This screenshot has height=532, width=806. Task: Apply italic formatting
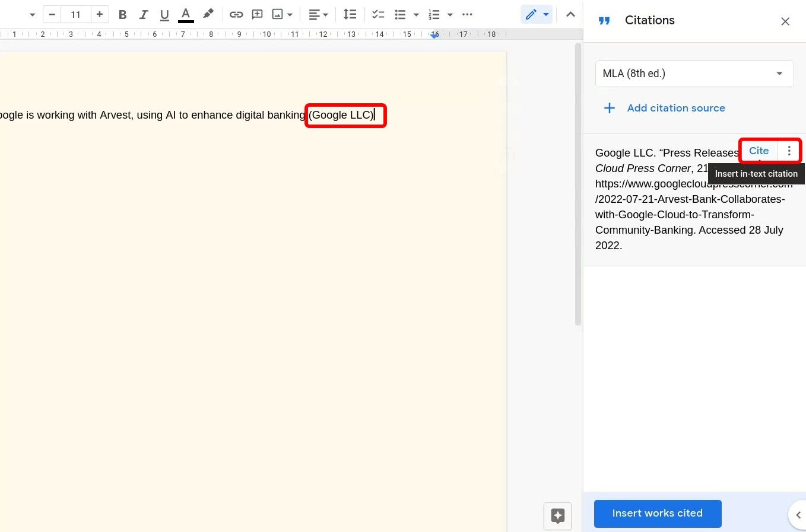[x=143, y=14]
